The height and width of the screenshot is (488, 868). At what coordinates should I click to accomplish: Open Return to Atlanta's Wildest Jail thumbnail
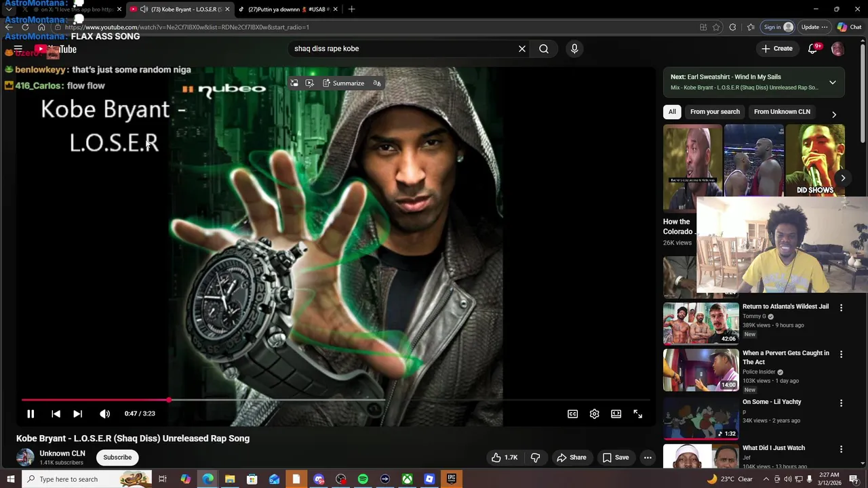(x=701, y=323)
